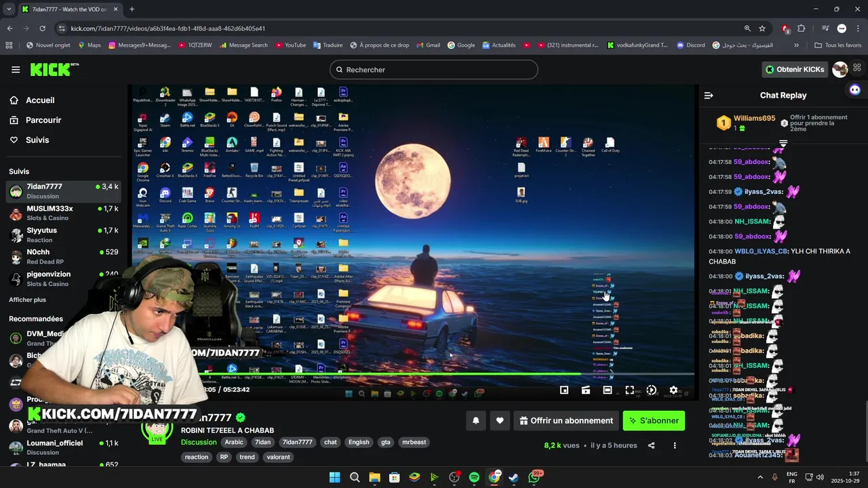Open a new browser tab
This screenshot has height=488, width=868.
(x=132, y=9)
